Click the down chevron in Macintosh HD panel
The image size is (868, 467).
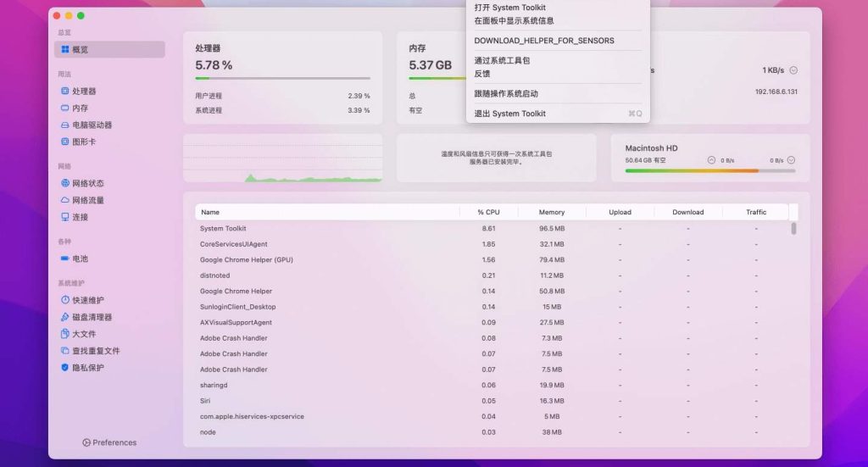point(792,160)
